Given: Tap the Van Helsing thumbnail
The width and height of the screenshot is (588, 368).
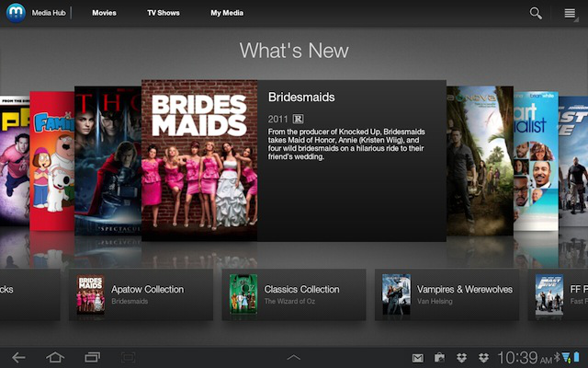Looking at the screenshot, I should click(x=396, y=294).
